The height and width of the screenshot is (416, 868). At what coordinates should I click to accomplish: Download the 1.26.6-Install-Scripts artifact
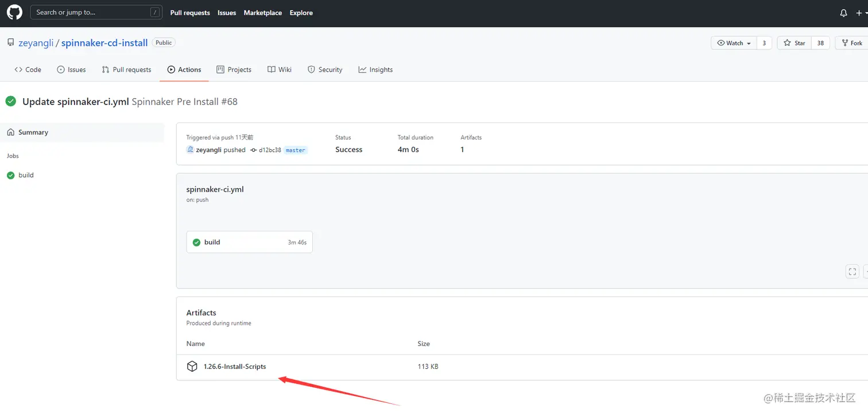tap(235, 367)
